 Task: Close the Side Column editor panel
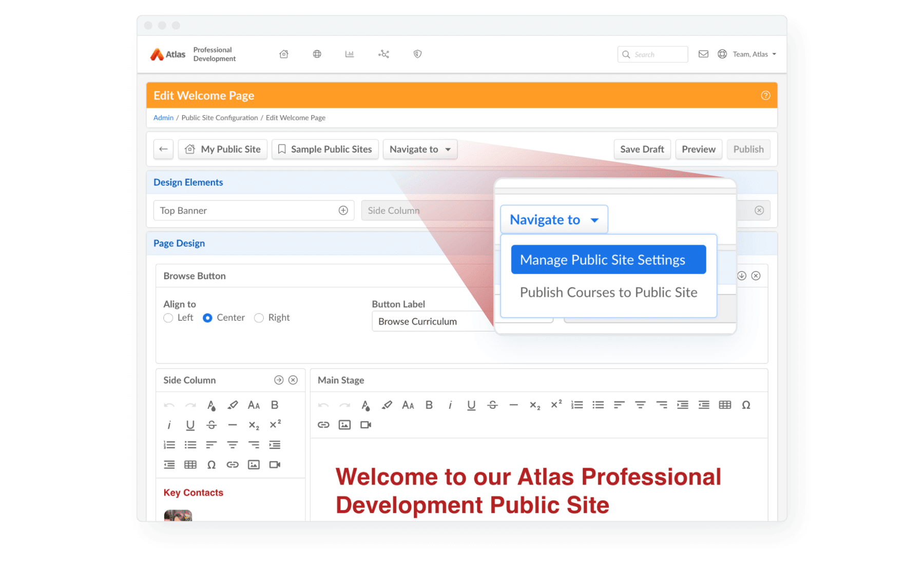[293, 380]
